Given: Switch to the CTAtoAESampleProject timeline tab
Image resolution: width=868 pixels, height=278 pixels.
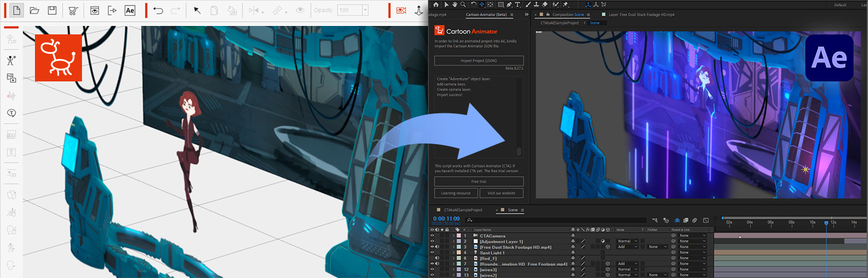Looking at the screenshot, I should coord(463,210).
